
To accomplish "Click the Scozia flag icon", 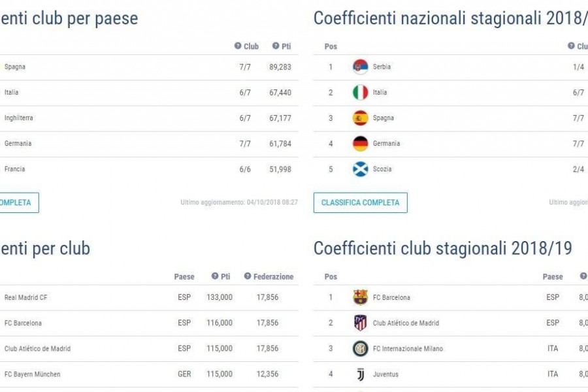I will coord(361,169).
